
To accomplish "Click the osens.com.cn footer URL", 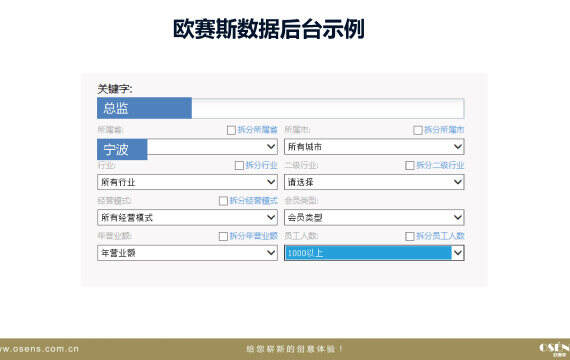I will (x=39, y=349).
